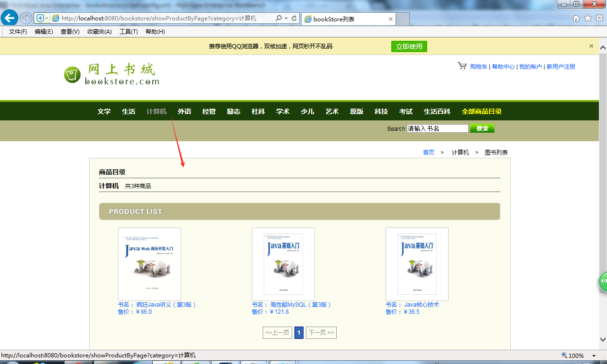The height and width of the screenshot is (364, 607).
Task: Open the 100% zoom level dropdown
Action: (594, 356)
